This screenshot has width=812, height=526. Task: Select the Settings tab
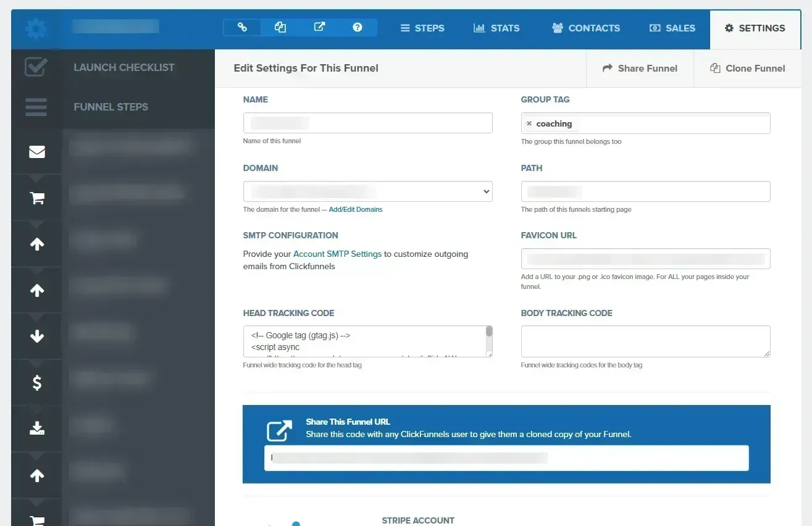click(755, 28)
